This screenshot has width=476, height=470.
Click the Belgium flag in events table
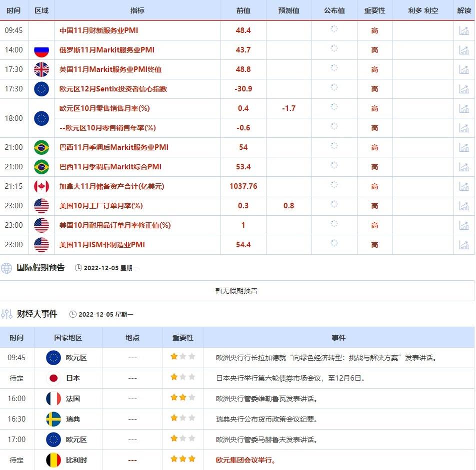(53, 460)
